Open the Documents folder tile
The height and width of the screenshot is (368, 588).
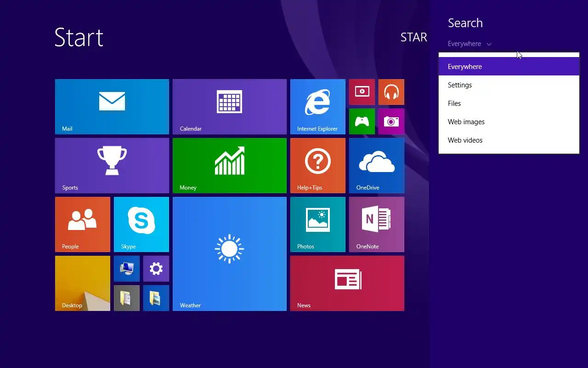click(x=127, y=298)
